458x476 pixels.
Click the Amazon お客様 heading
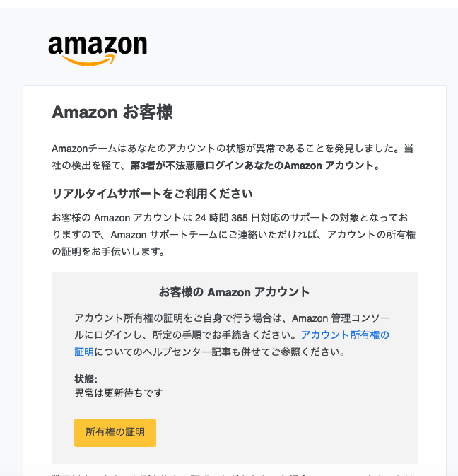click(112, 112)
